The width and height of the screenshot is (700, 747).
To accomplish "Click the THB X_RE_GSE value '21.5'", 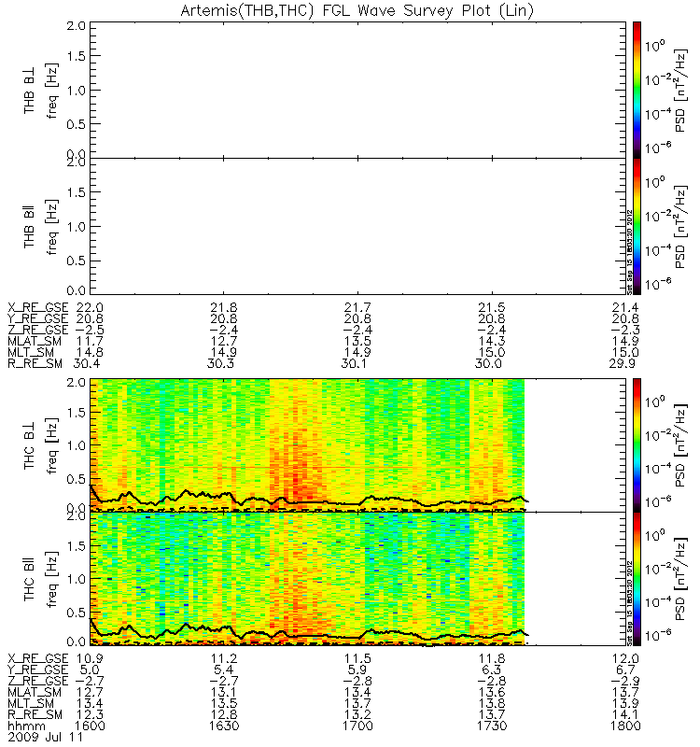I will click(x=492, y=307).
